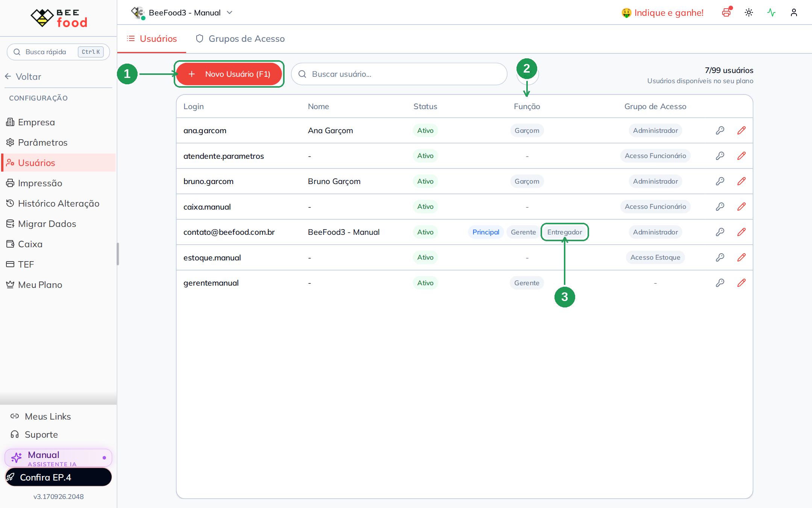Open Manual Assistente IA button
Viewport: 812px width, 508px height.
pos(58,458)
